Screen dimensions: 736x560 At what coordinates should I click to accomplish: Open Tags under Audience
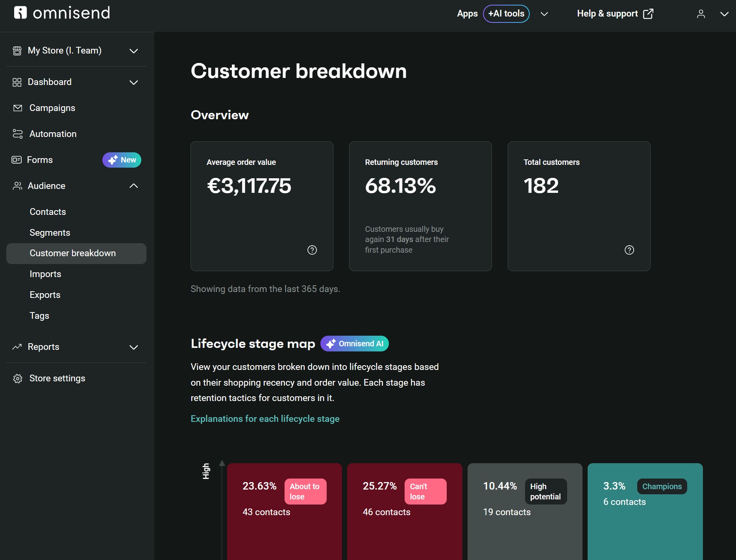click(39, 316)
